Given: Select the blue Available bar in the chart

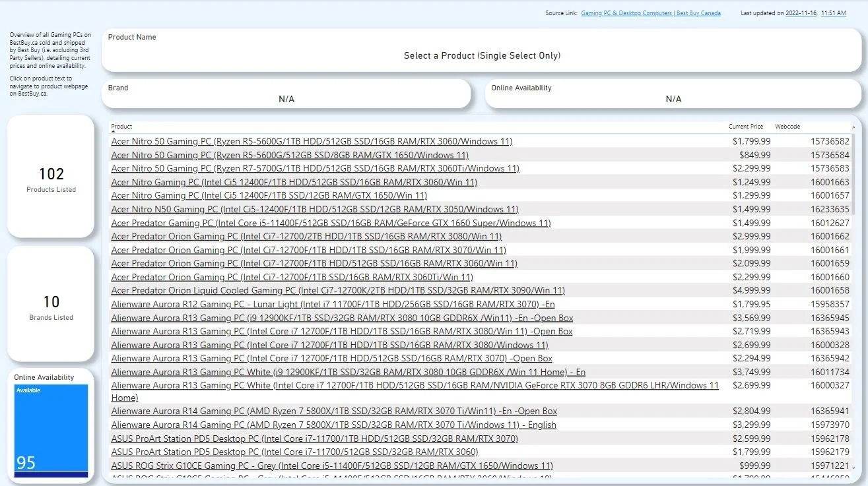Looking at the screenshot, I should point(51,428).
